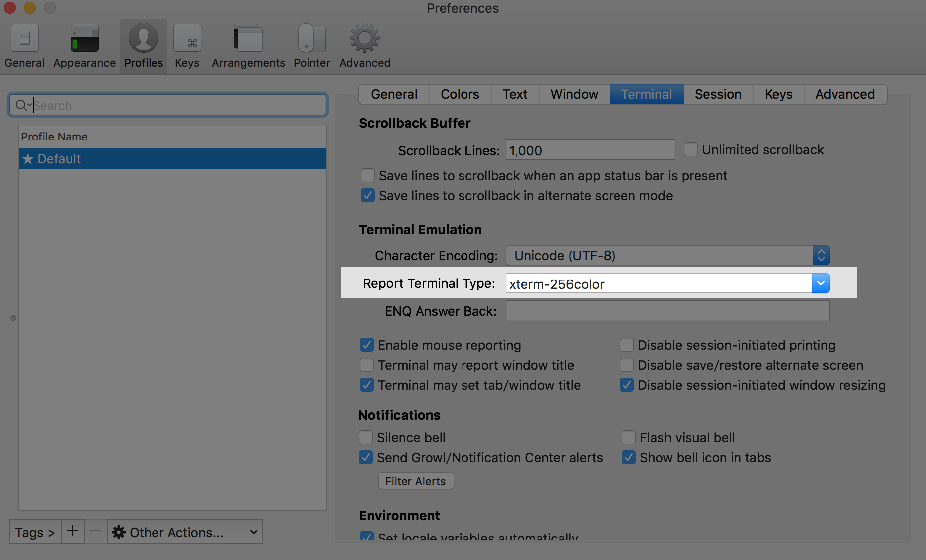Click the plus icon to add profile
The width and height of the screenshot is (926, 560).
(x=73, y=531)
